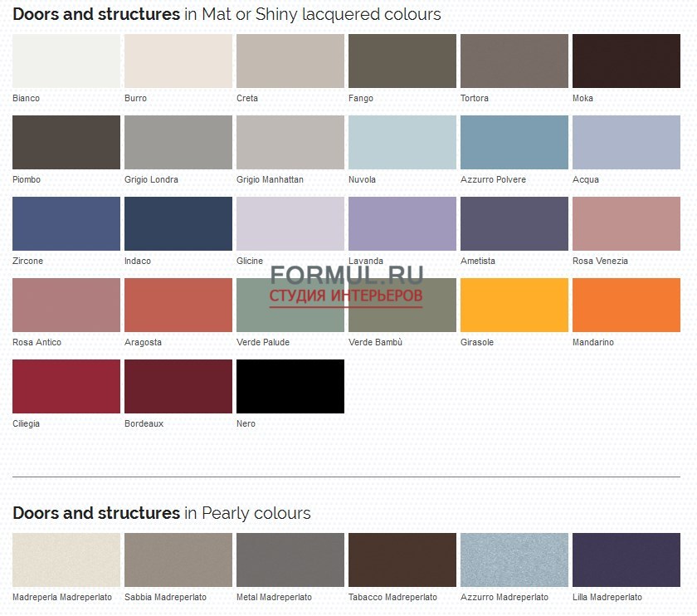Pick the Moka dark brown swatch

pyautogui.click(x=626, y=61)
